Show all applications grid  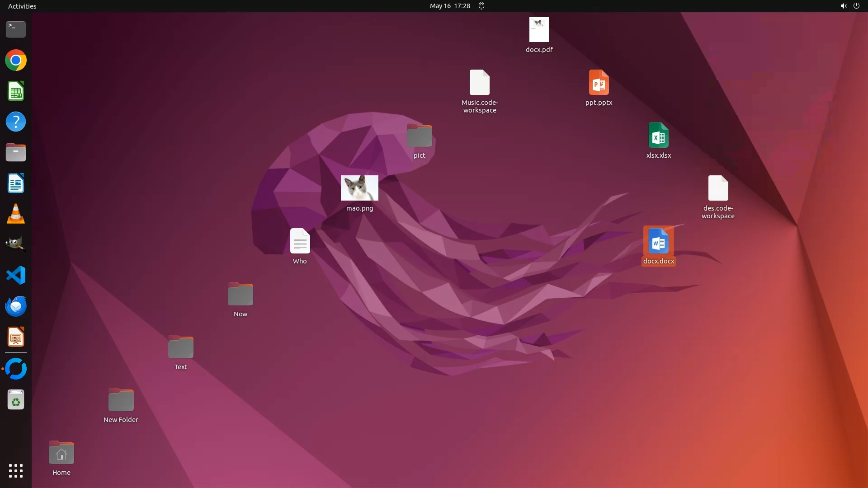click(x=16, y=471)
